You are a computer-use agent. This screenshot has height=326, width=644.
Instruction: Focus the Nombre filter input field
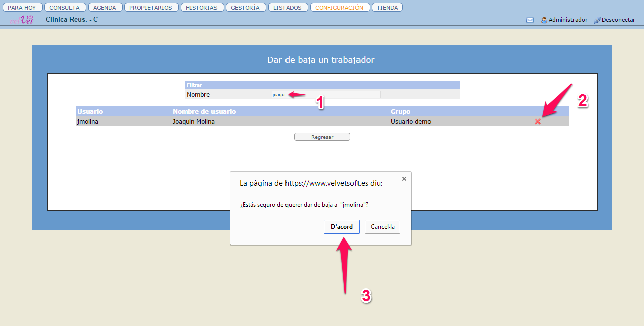tap(326, 95)
